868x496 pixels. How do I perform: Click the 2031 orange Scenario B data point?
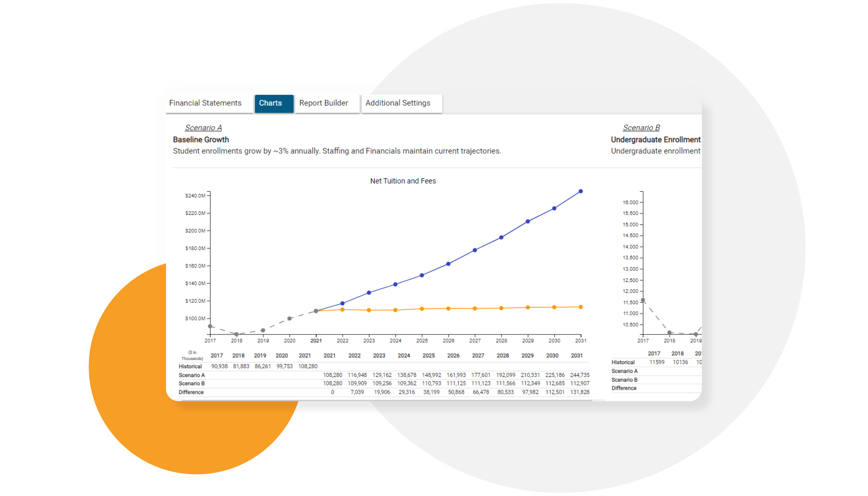coord(581,307)
